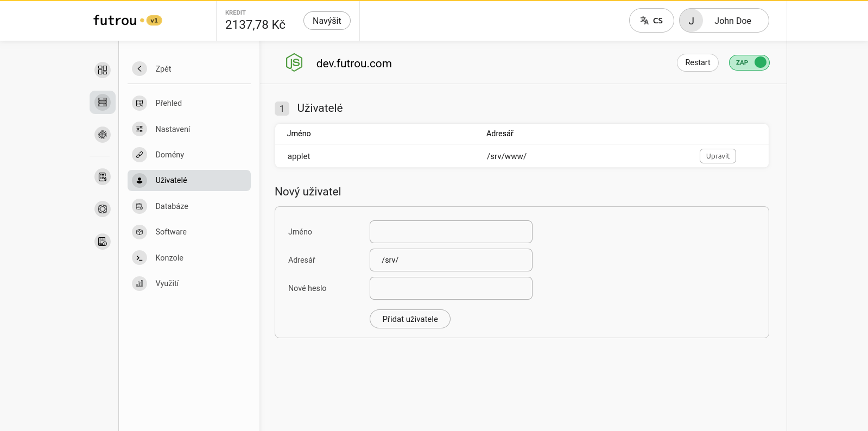Open the documentation book icon in left rail
Image resolution: width=868 pixels, height=431 pixels.
[103, 242]
